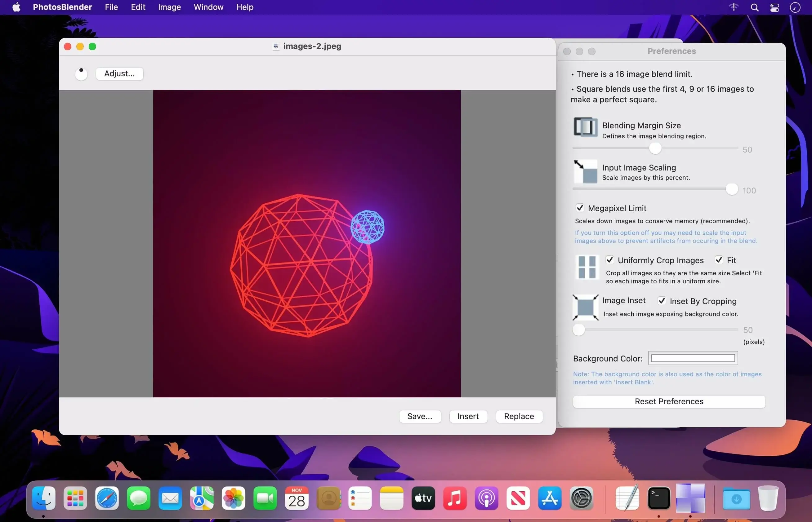Click the rotation dial knob beside Adjust

(81, 73)
